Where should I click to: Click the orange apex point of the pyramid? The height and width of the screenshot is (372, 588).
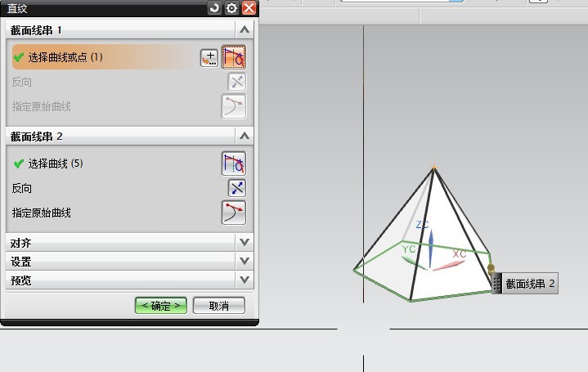434,168
